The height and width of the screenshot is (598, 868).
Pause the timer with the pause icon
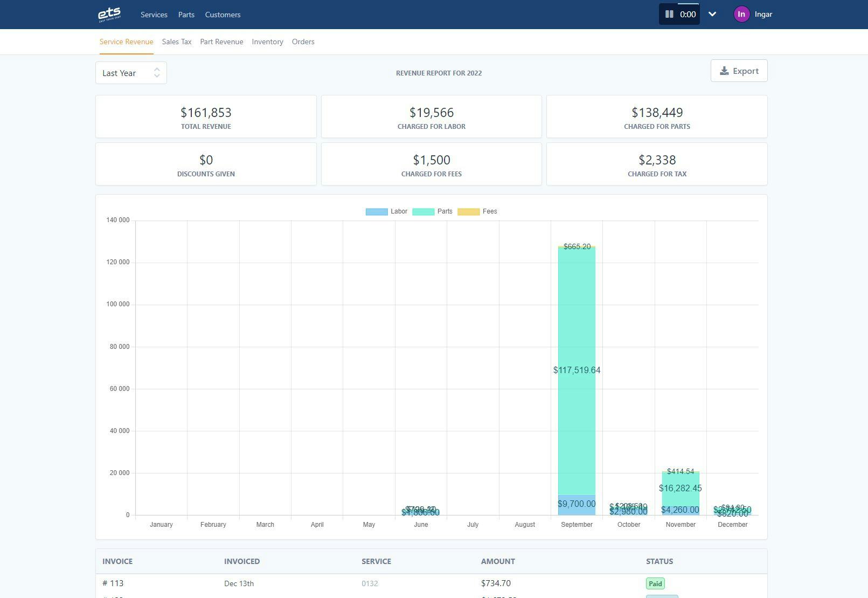pos(669,15)
